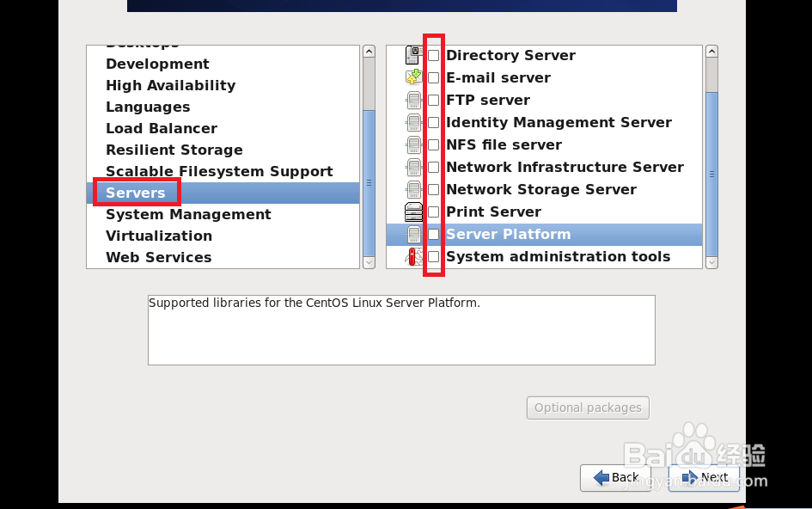The width and height of the screenshot is (812, 509).
Task: Return with the Back button
Action: 615,477
